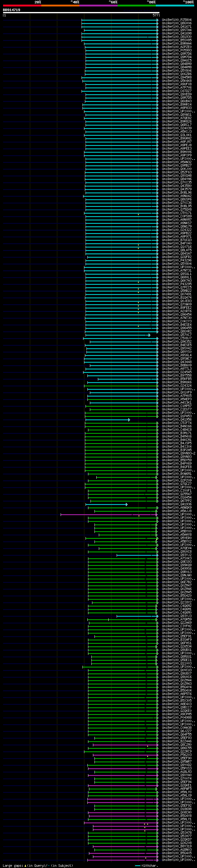This screenshot has height=868, width=197.
Task: Click label UniRef100_Q9M7D4
Action: click(176, 57)
